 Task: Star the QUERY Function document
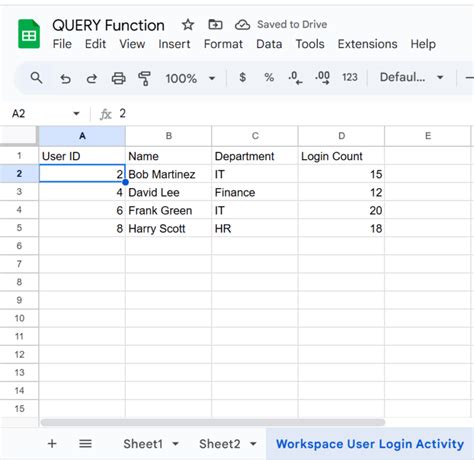click(x=188, y=25)
